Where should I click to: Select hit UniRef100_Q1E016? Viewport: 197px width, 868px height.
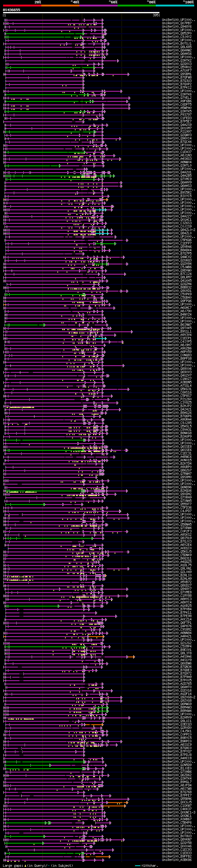tap(177, 690)
